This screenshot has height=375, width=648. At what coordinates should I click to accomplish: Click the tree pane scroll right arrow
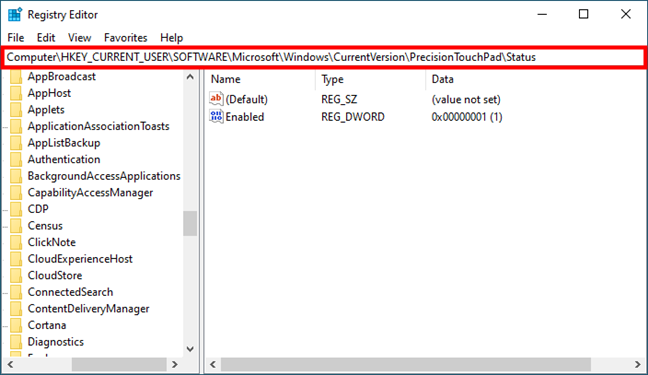click(x=175, y=364)
